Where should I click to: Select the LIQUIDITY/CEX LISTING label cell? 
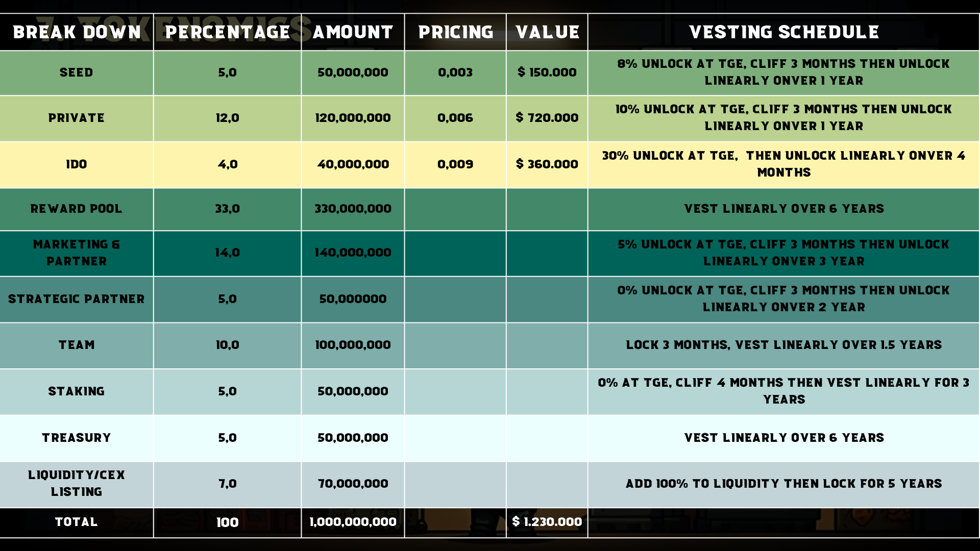coord(77,483)
